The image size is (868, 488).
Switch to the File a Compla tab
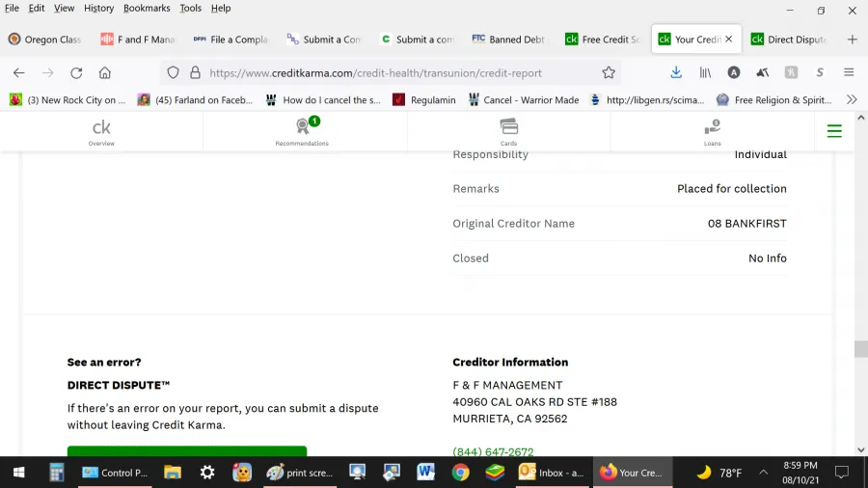pos(231,40)
